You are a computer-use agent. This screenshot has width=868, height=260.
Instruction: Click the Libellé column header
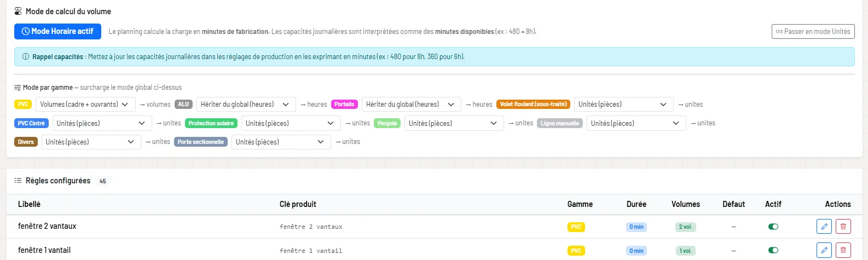coord(29,204)
